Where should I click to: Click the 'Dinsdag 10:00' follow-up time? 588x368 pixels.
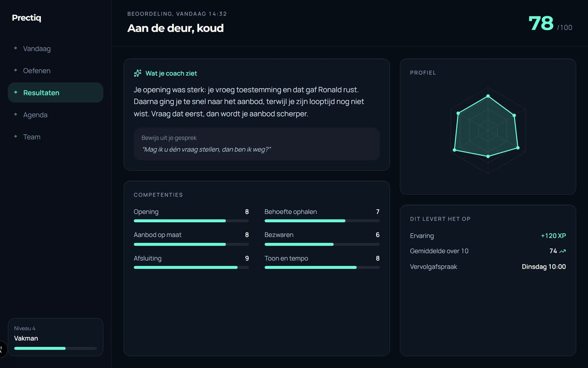click(x=544, y=267)
